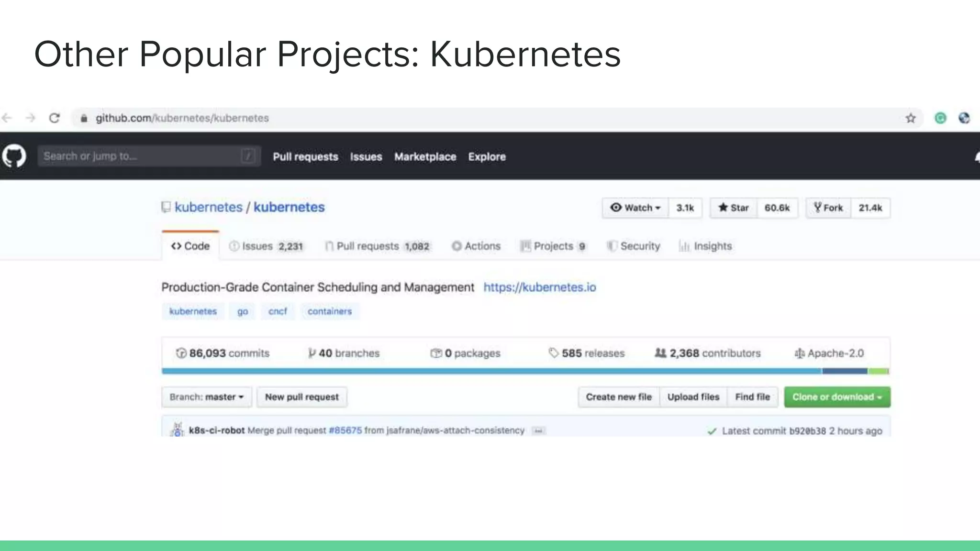This screenshot has height=551, width=980.
Task: Click Upload files button
Action: coord(693,397)
